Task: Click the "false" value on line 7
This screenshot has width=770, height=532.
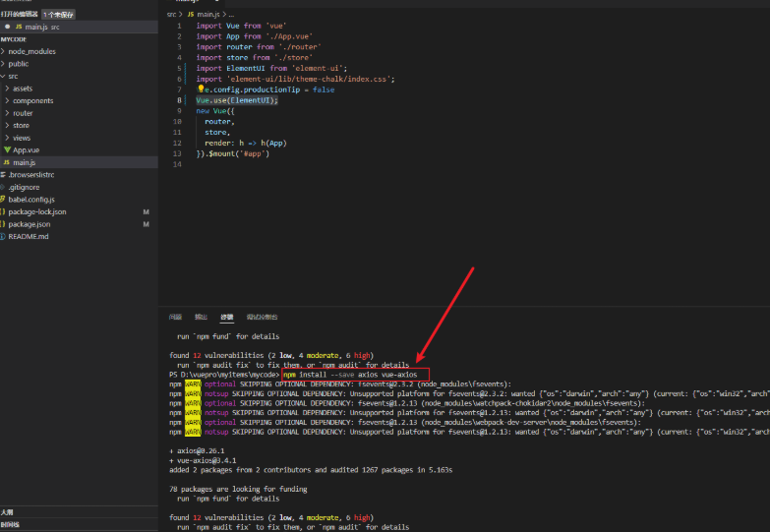Action: [324, 89]
